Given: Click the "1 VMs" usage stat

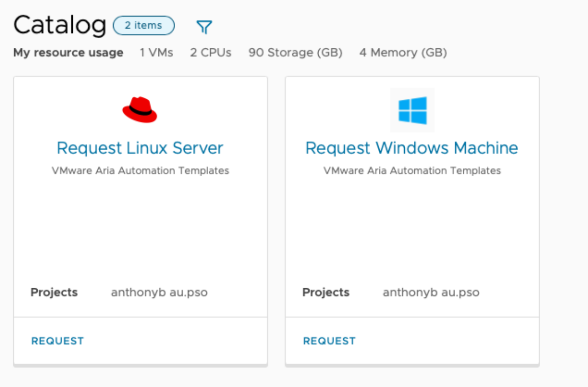Looking at the screenshot, I should pos(156,53).
